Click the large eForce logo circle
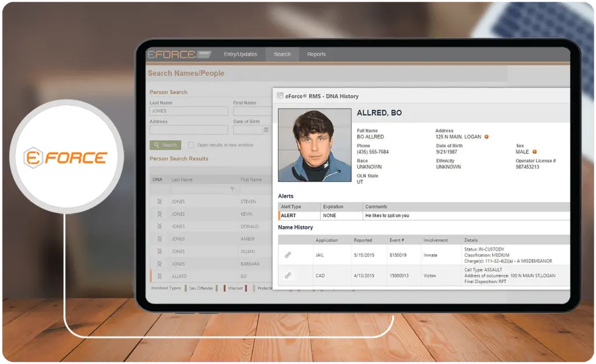Screen dimensions: 596x364 pyautogui.click(x=66, y=157)
